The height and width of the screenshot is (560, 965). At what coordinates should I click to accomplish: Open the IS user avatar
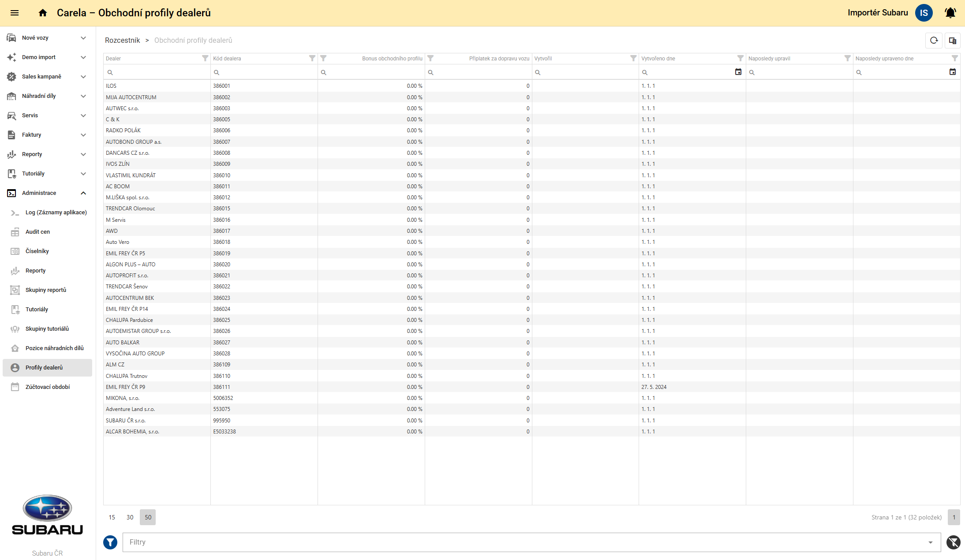pos(924,13)
